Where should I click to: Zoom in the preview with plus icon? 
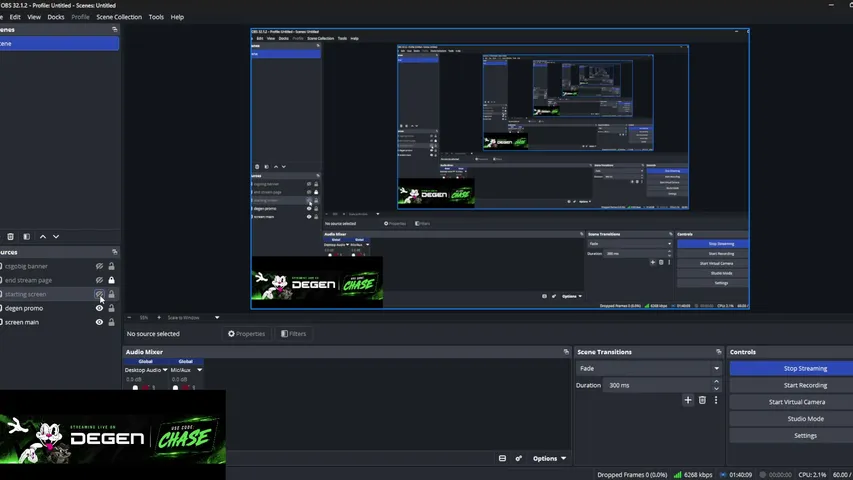(159, 317)
